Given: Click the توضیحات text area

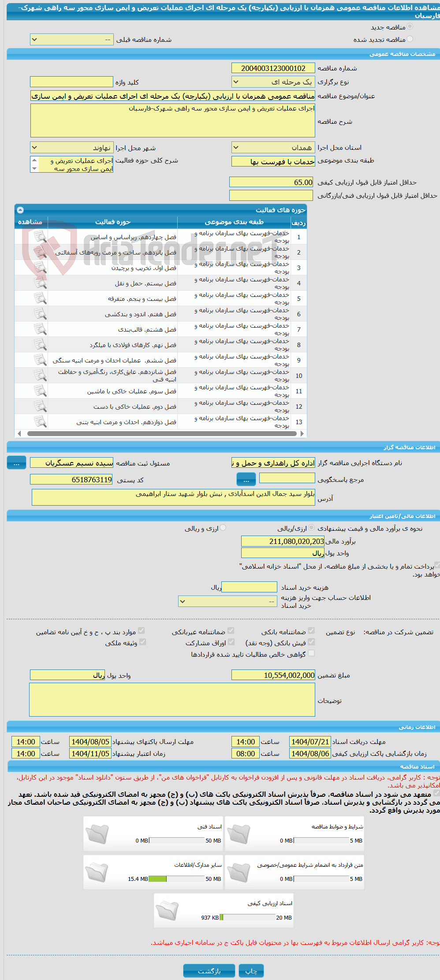Looking at the screenshot, I should tap(172, 699).
